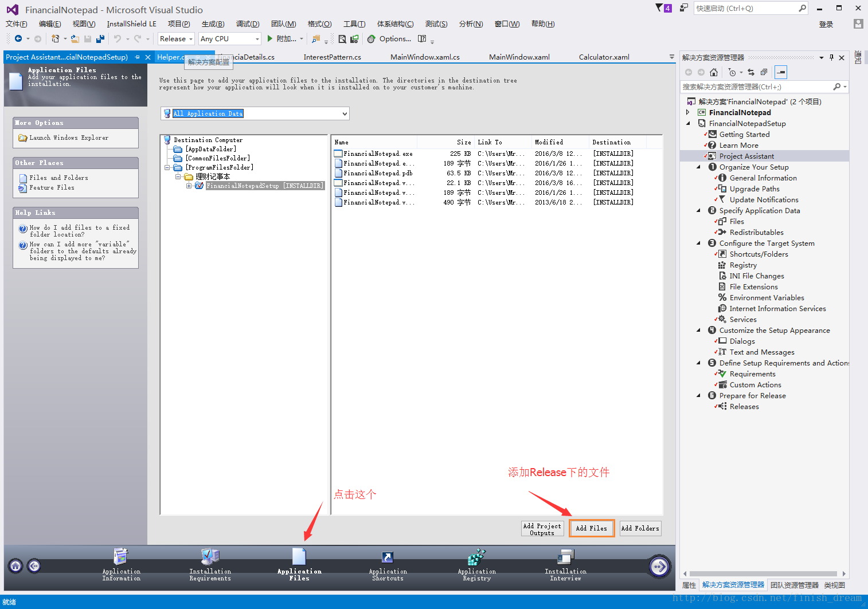This screenshot has height=609, width=868.
Task: Click the Collapse All icon in Solution Explorer
Action: pos(764,72)
